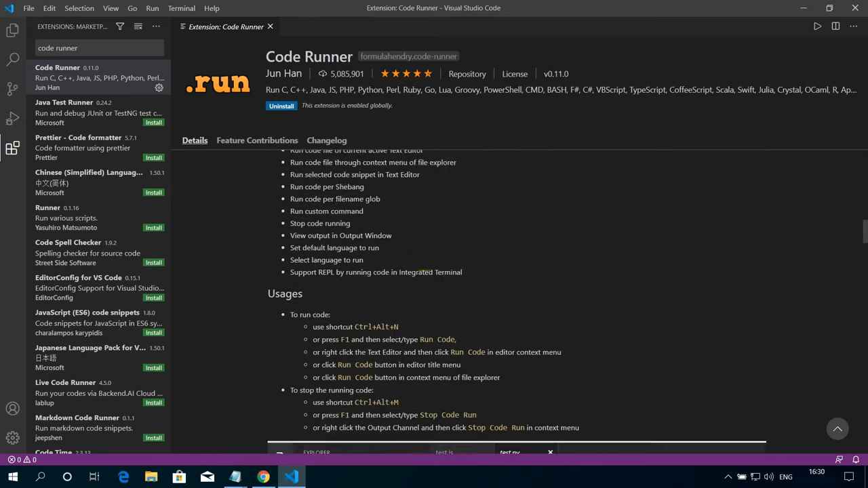This screenshot has width=868, height=488.
Task: Click the extensions search input field
Action: [99, 47]
